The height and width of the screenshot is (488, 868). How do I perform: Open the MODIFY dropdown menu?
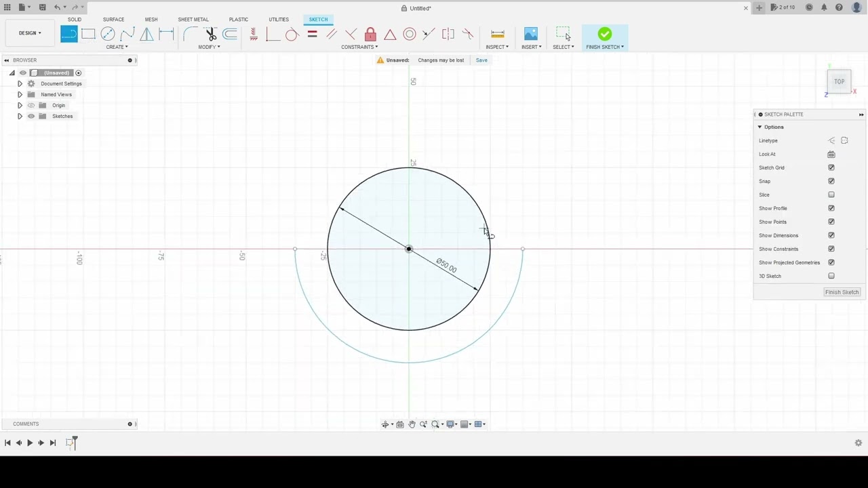tap(209, 47)
